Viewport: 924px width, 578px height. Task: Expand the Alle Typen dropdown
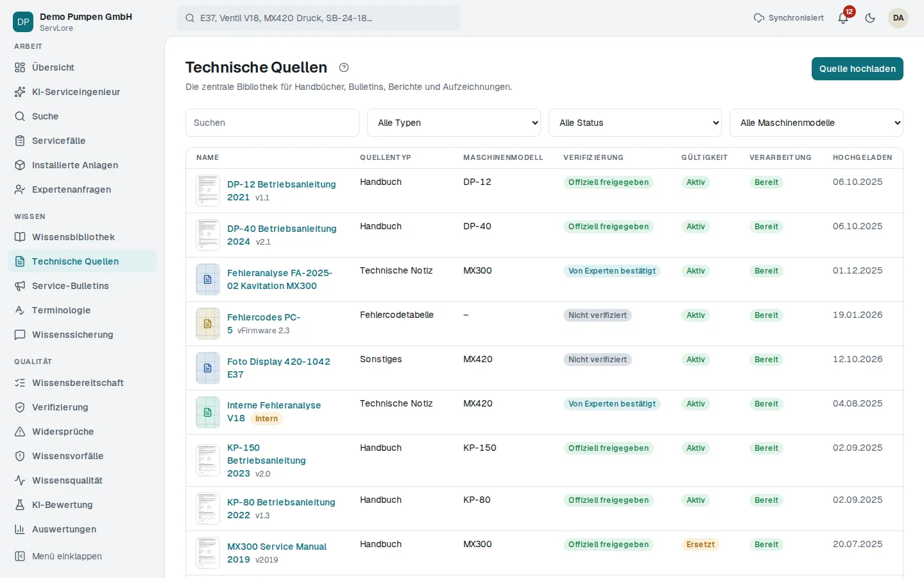454,123
